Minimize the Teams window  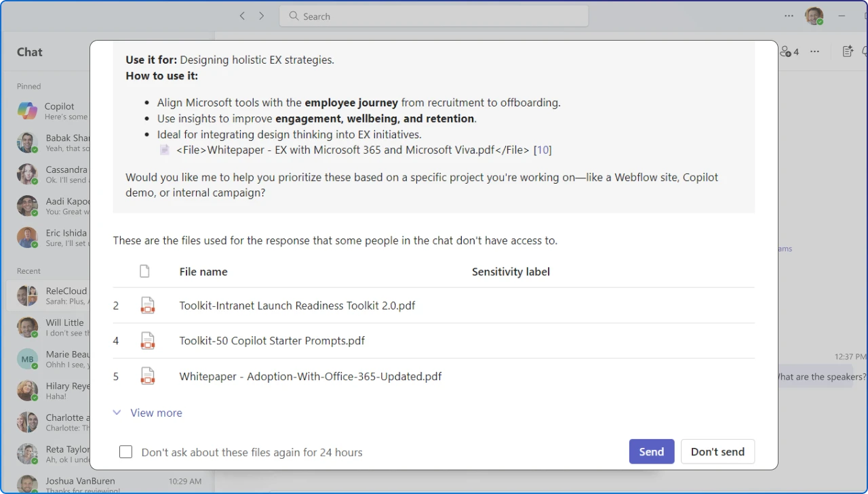point(842,16)
